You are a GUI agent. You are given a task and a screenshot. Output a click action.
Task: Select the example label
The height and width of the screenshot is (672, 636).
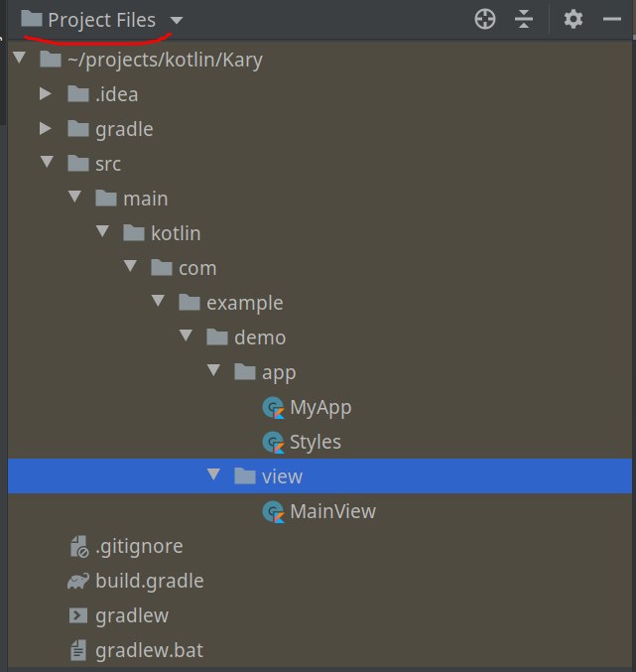(244, 304)
